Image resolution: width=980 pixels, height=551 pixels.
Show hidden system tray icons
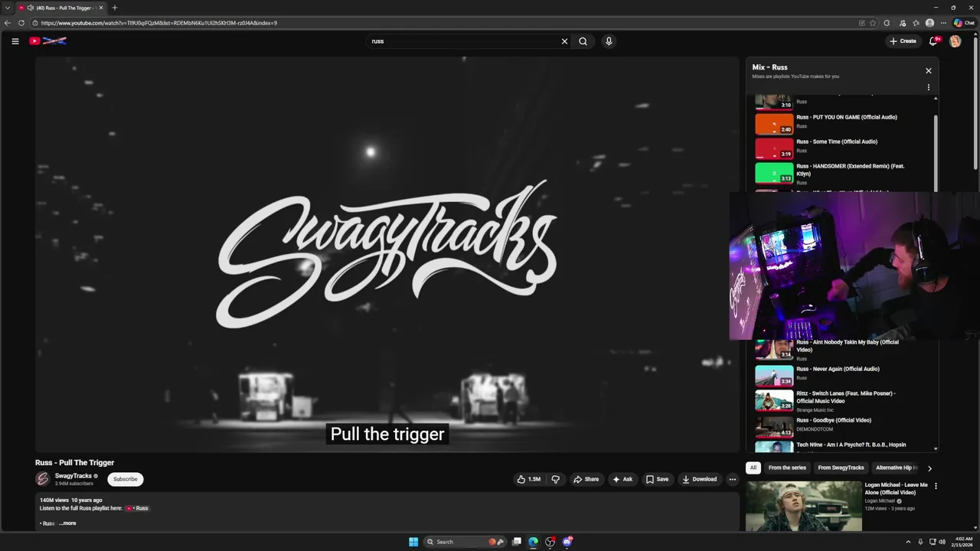pos(908,542)
